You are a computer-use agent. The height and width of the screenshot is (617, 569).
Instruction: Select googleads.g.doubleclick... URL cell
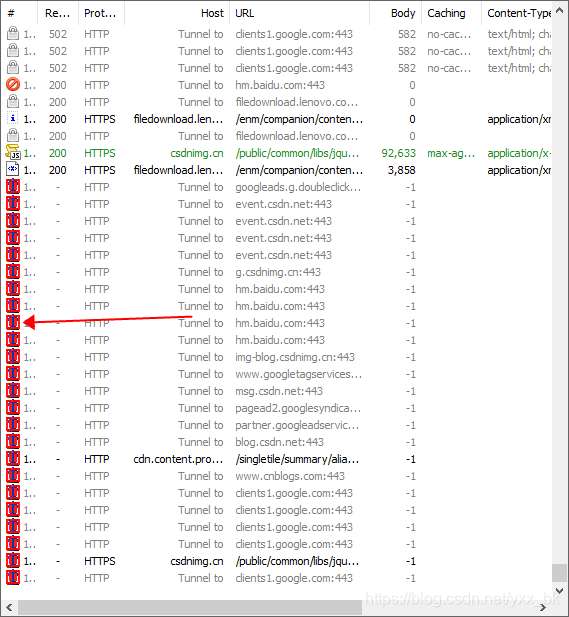pos(298,187)
